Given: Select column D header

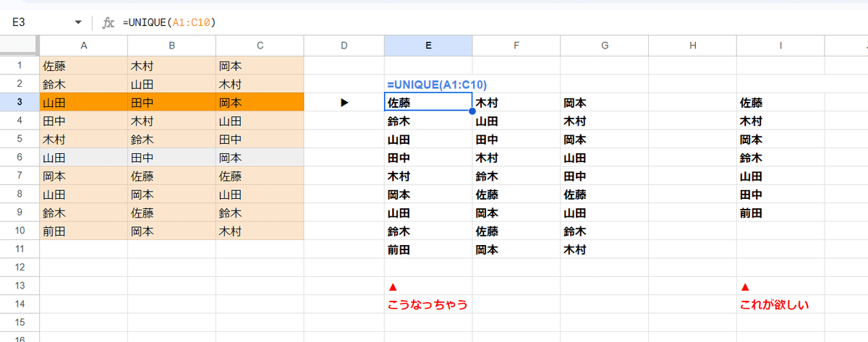Looking at the screenshot, I should (x=344, y=46).
